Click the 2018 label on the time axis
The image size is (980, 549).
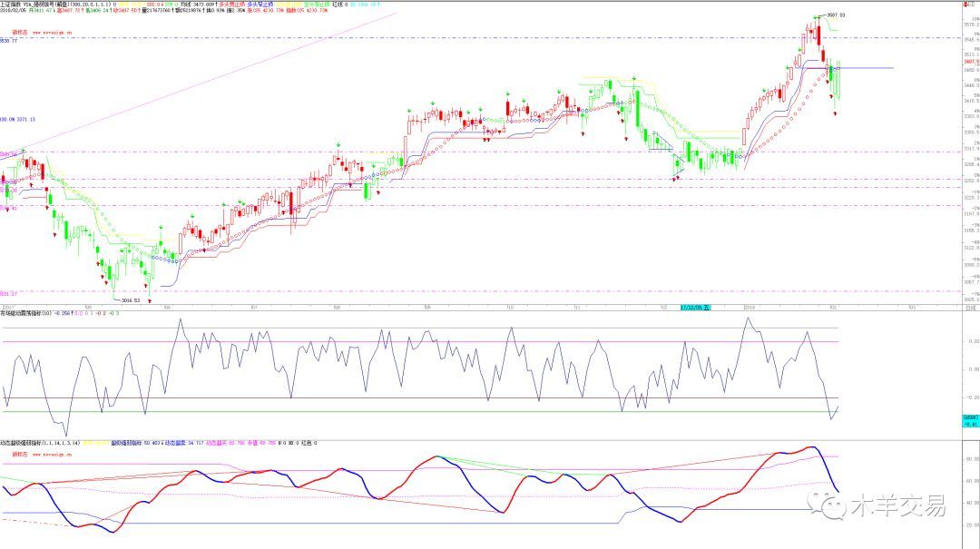[x=750, y=308]
